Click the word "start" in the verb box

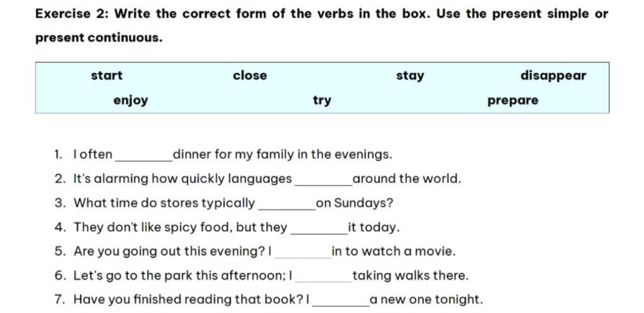click(x=107, y=76)
